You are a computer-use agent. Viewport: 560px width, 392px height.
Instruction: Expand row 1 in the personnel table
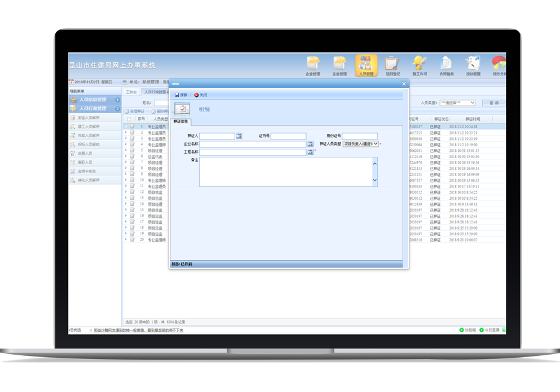tap(126, 126)
